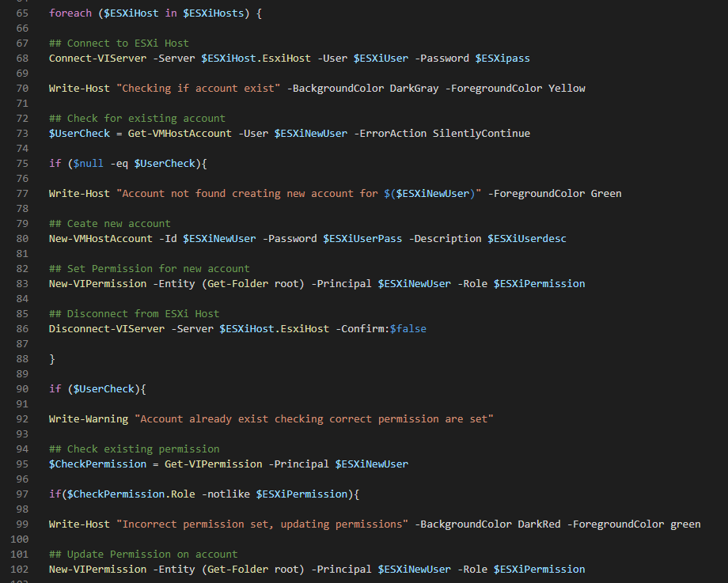This screenshot has width=728, height=583.
Task: Click '$ESXiHosts' on line 65
Action: (x=213, y=13)
